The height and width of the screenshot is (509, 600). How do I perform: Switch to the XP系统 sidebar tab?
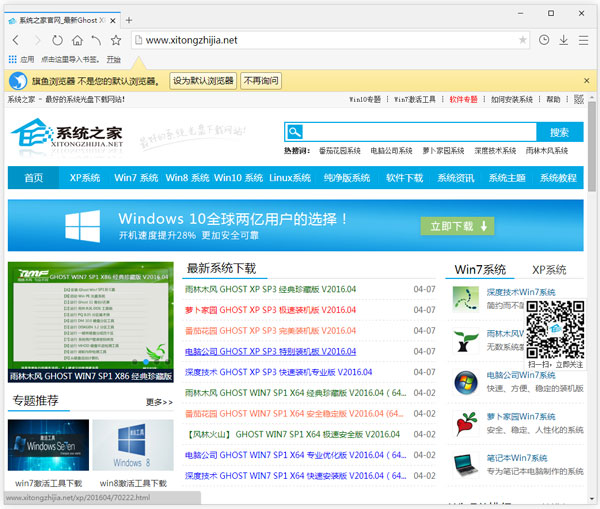click(549, 270)
